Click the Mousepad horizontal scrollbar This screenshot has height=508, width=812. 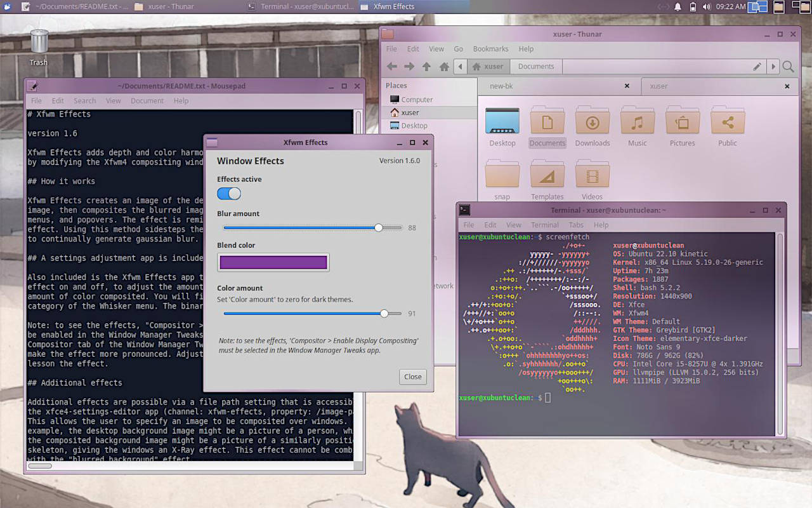(41, 465)
